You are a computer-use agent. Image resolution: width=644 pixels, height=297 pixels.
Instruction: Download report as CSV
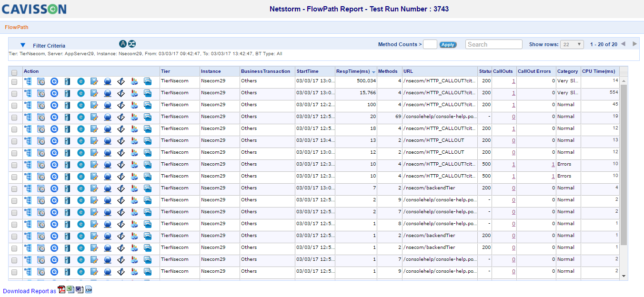click(89, 289)
